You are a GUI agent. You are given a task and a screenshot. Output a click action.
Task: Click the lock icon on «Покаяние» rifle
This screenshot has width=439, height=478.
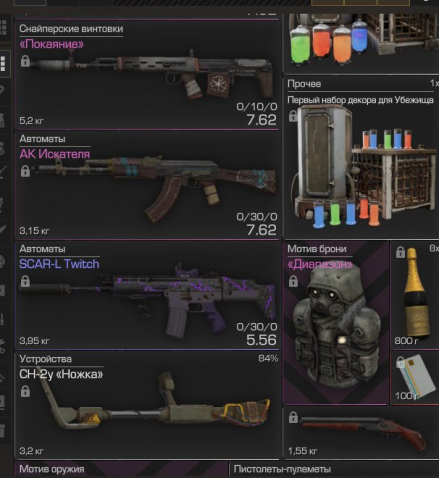pos(25,61)
